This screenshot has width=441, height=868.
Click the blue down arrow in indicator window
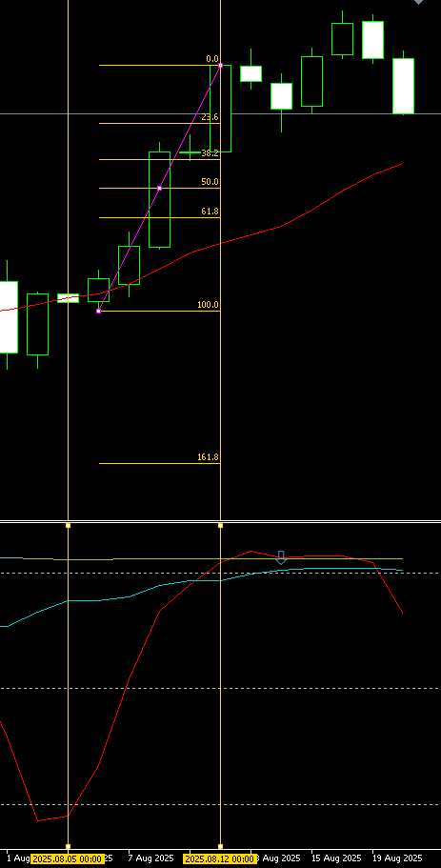click(x=281, y=557)
